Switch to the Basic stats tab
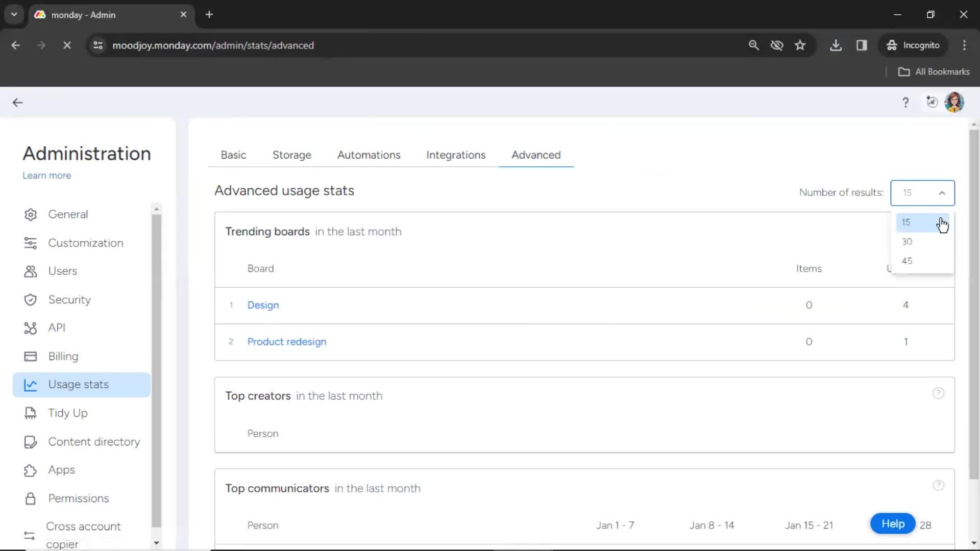 (234, 155)
